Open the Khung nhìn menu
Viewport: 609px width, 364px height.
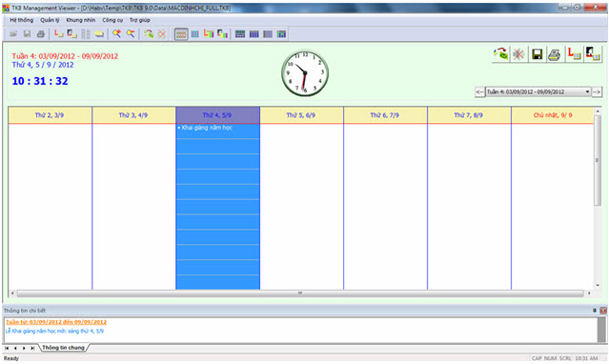point(80,20)
